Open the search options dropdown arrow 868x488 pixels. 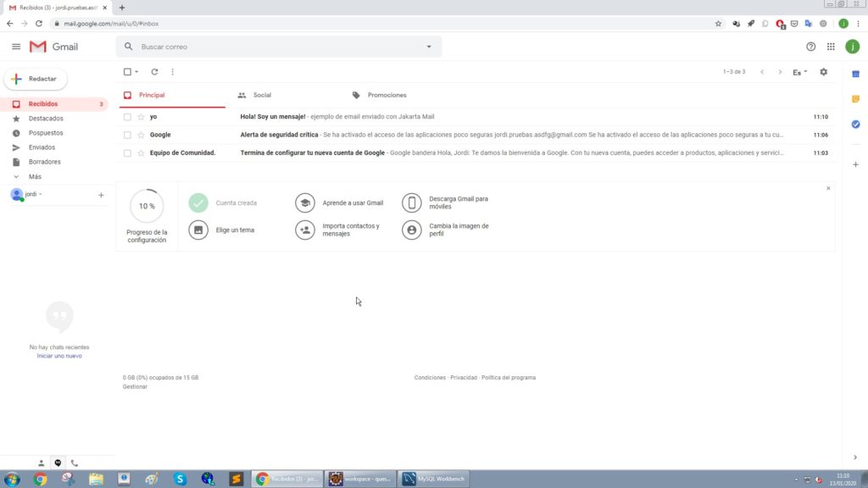pos(429,47)
